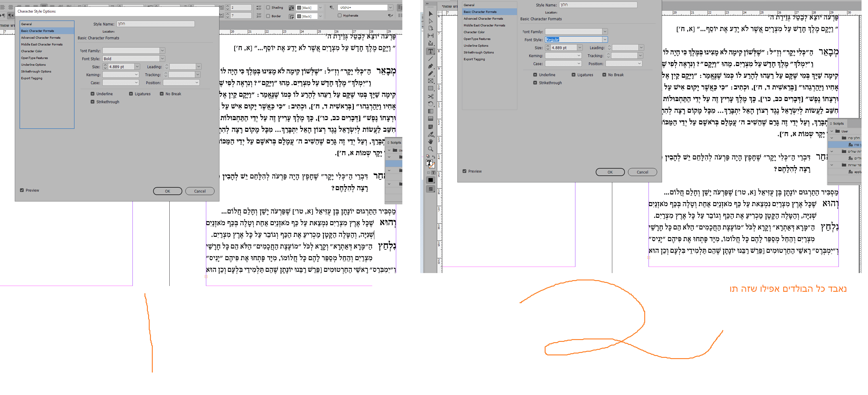Toggle the Preview checkbox in left dialog
Screen dimensions: 868x395
click(22, 190)
